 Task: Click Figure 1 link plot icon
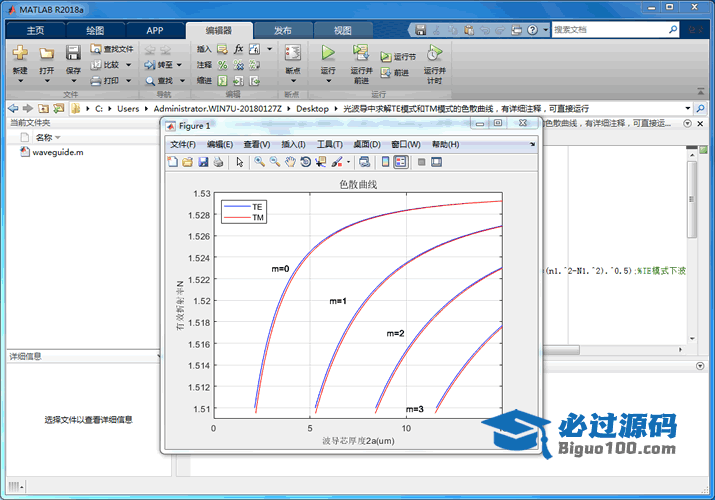click(x=364, y=162)
